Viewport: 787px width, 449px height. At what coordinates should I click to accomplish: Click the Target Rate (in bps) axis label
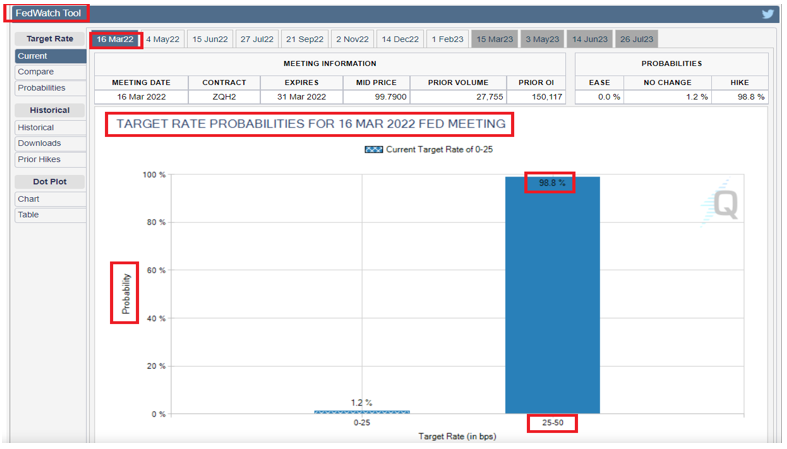pyautogui.click(x=457, y=436)
